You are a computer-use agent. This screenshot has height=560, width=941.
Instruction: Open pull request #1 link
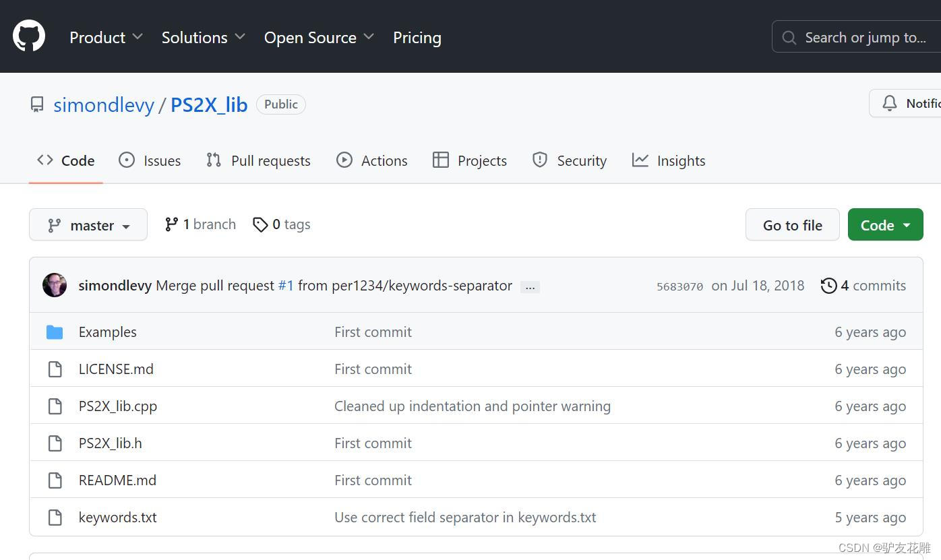click(x=286, y=286)
